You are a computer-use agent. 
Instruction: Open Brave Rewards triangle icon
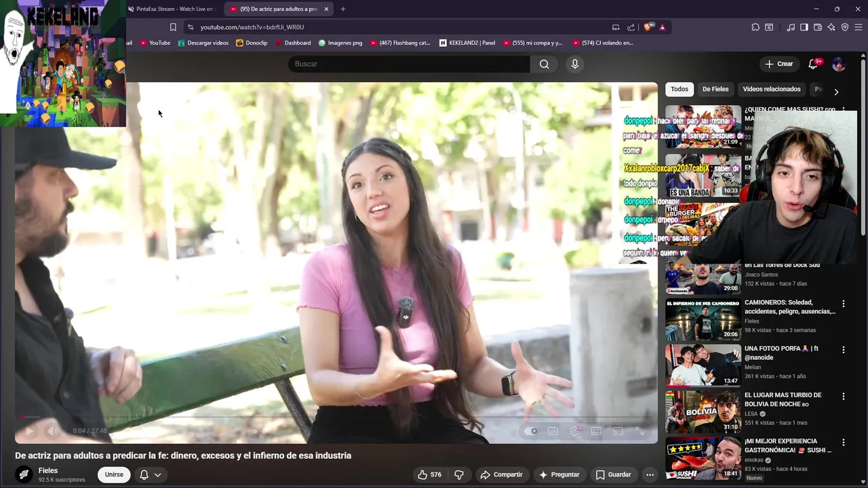(663, 27)
